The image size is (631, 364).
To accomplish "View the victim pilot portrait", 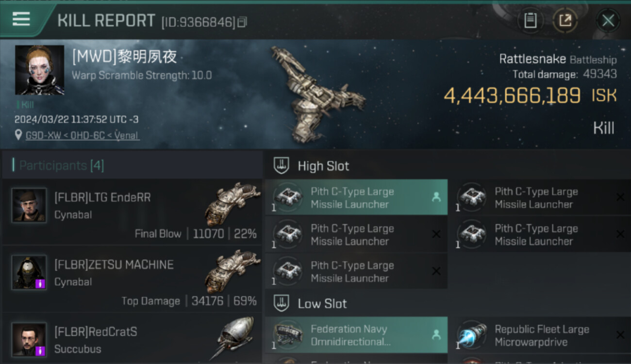I will click(39, 70).
